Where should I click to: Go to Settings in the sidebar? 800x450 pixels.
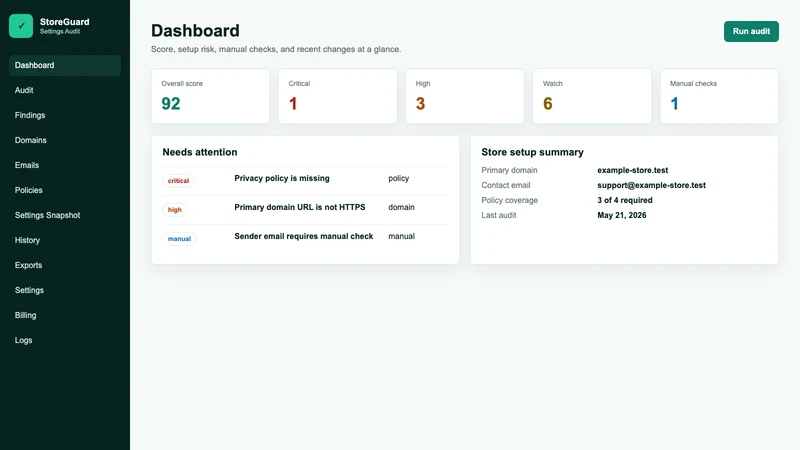pyautogui.click(x=65, y=290)
